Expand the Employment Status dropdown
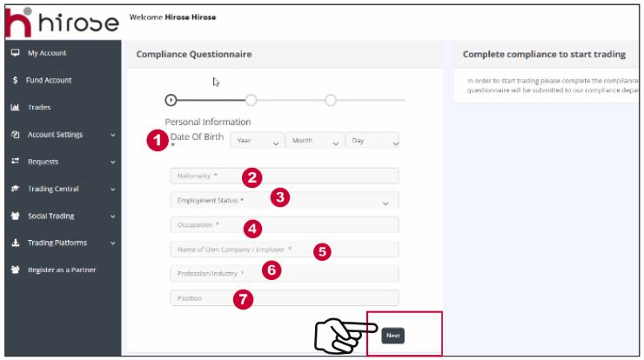The image size is (644, 360). click(x=284, y=200)
